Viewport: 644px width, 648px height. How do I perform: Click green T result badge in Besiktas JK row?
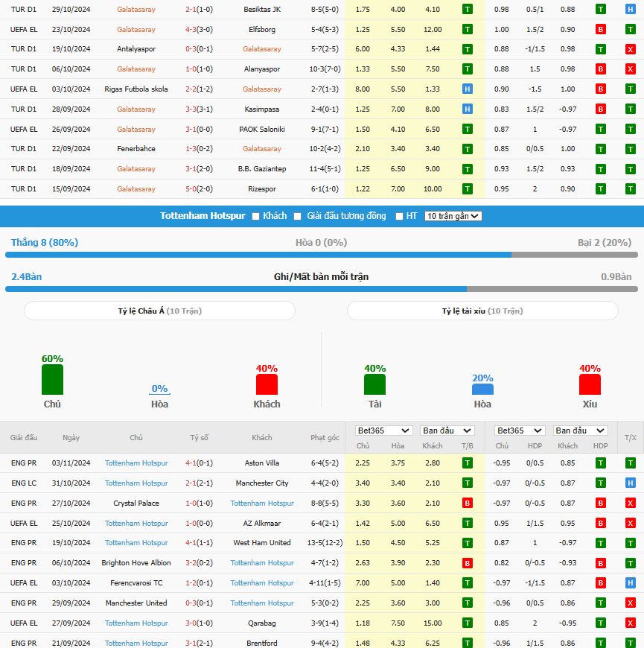point(468,9)
